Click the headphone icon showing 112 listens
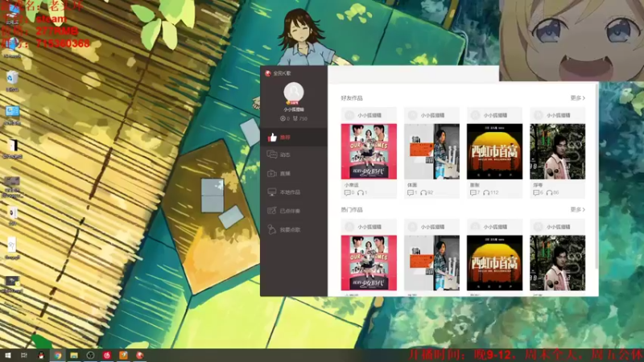The width and height of the screenshot is (644, 362). pyautogui.click(x=486, y=192)
